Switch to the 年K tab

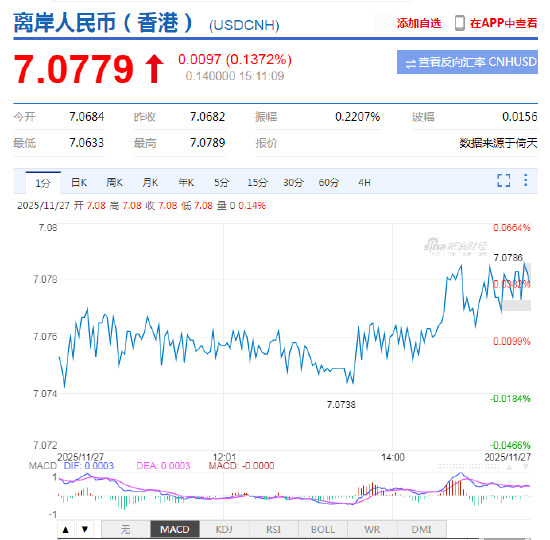click(186, 182)
